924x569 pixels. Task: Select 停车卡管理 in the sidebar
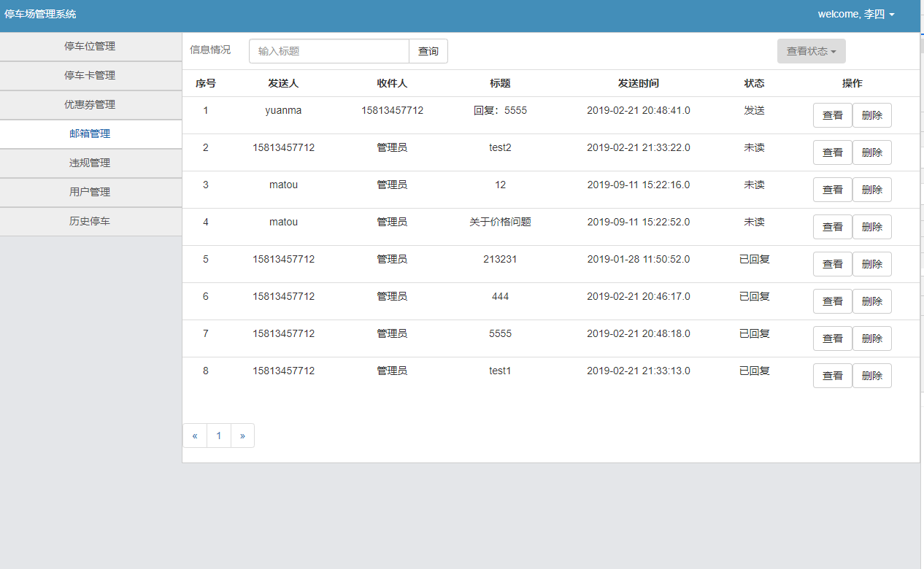coord(91,75)
